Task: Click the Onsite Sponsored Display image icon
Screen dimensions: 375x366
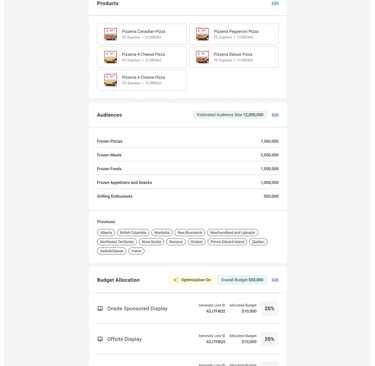Action: tap(100, 309)
